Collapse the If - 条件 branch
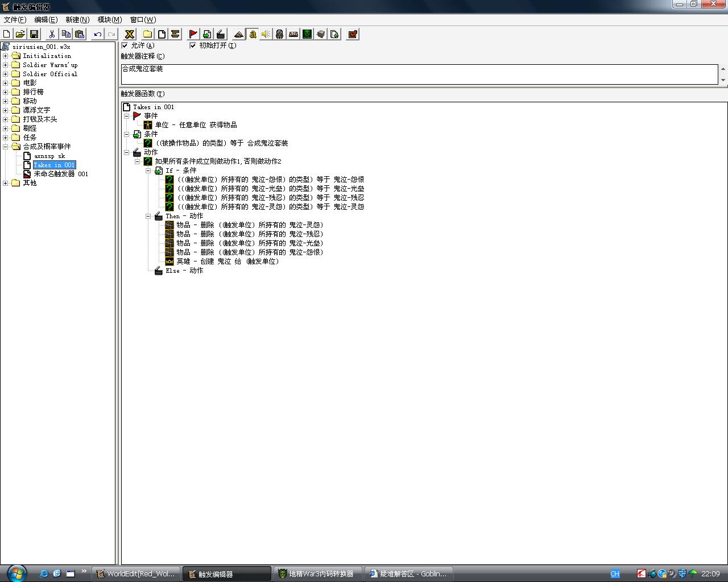The height and width of the screenshot is (582, 728). [148, 171]
